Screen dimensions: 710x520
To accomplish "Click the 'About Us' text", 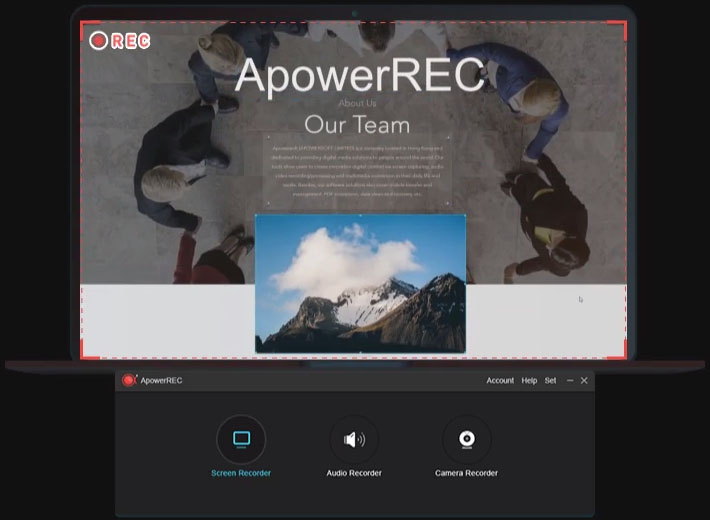I will [x=357, y=103].
